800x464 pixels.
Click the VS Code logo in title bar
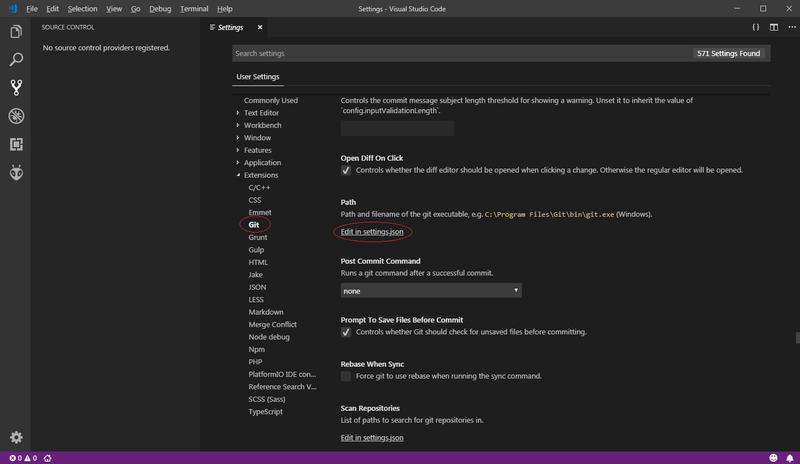[13, 9]
